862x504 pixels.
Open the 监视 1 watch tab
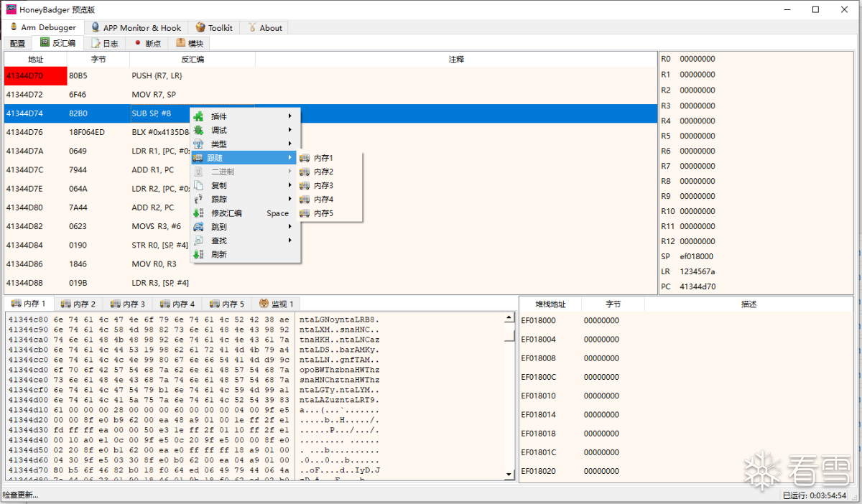[x=277, y=304]
